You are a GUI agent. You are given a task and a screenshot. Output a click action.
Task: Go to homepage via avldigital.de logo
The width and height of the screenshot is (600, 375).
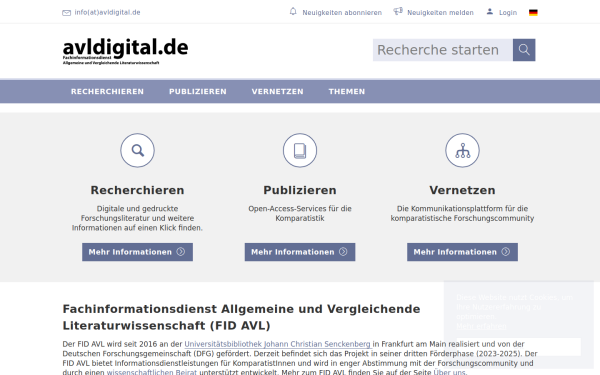(x=125, y=51)
